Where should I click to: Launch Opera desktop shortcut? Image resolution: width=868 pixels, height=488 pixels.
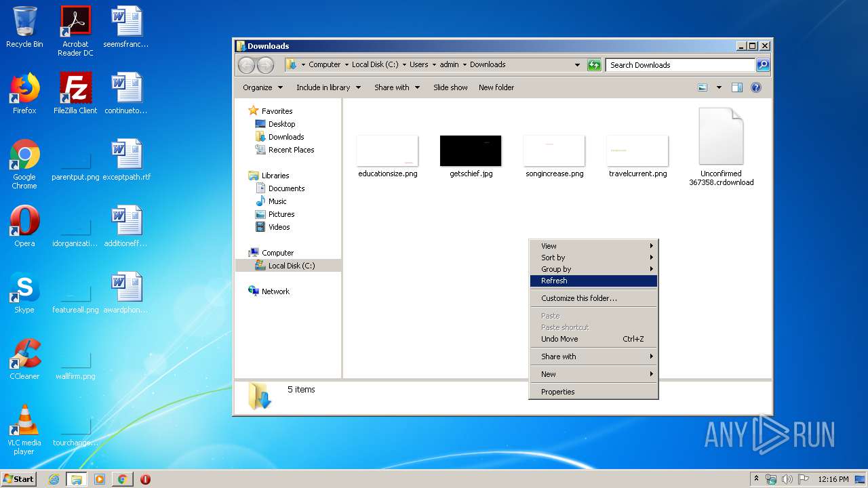[24, 226]
